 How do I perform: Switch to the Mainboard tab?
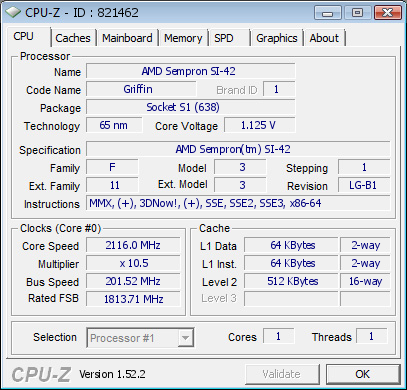(127, 38)
